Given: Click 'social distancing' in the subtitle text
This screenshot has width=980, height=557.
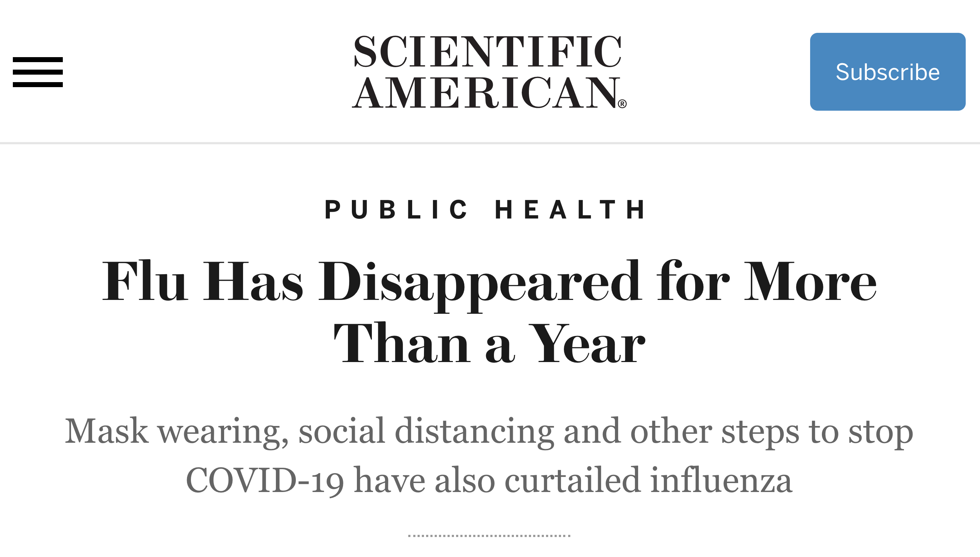Looking at the screenshot, I should pyautogui.click(x=426, y=431).
